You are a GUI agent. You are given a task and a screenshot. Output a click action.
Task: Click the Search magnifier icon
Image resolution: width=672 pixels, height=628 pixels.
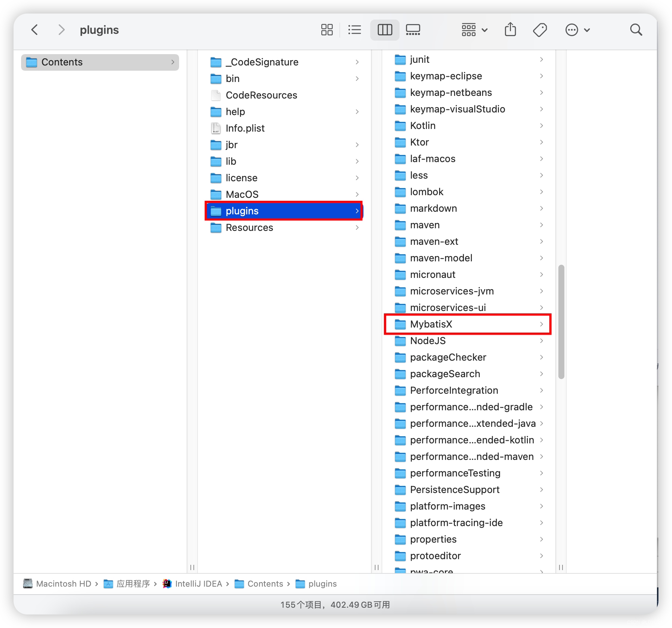[x=636, y=30]
